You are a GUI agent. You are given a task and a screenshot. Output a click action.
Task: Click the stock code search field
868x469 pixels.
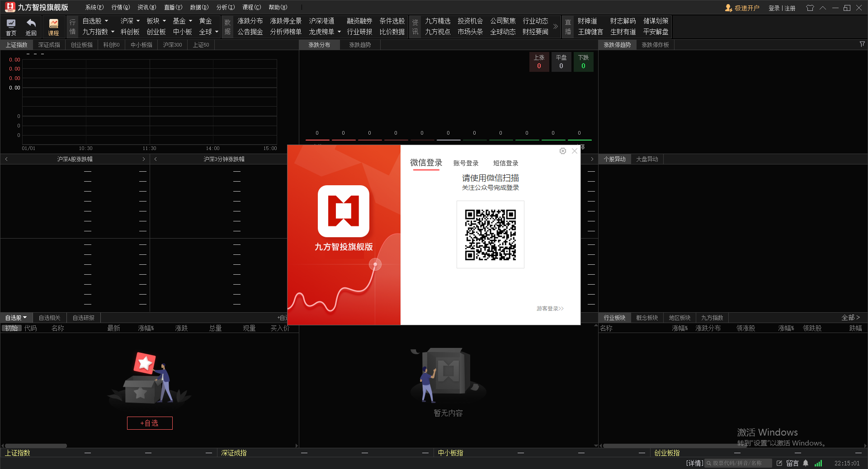738,463
